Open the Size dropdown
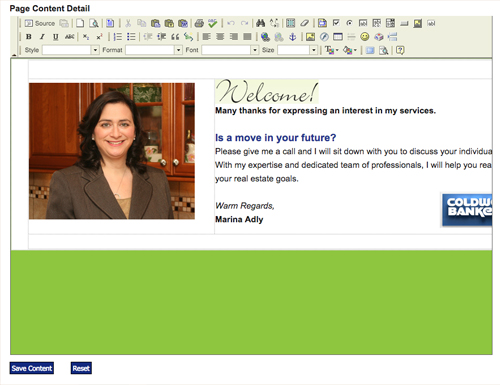 [x=297, y=50]
